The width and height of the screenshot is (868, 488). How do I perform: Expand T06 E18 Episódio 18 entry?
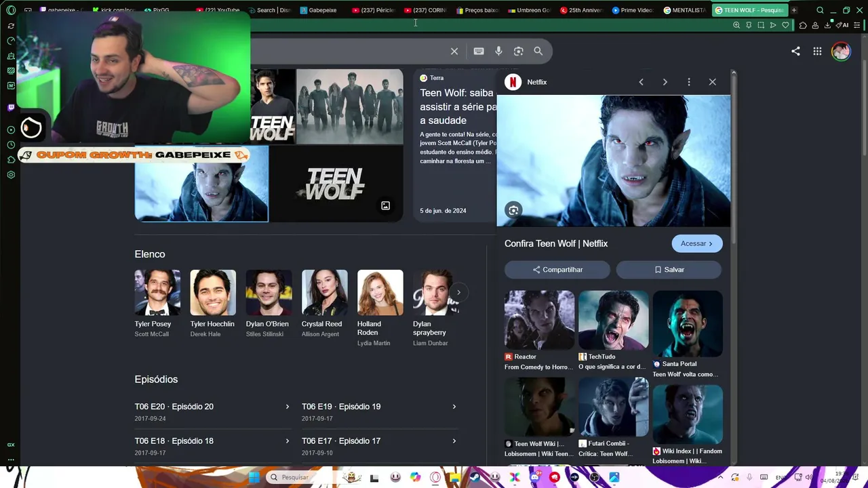point(212,447)
